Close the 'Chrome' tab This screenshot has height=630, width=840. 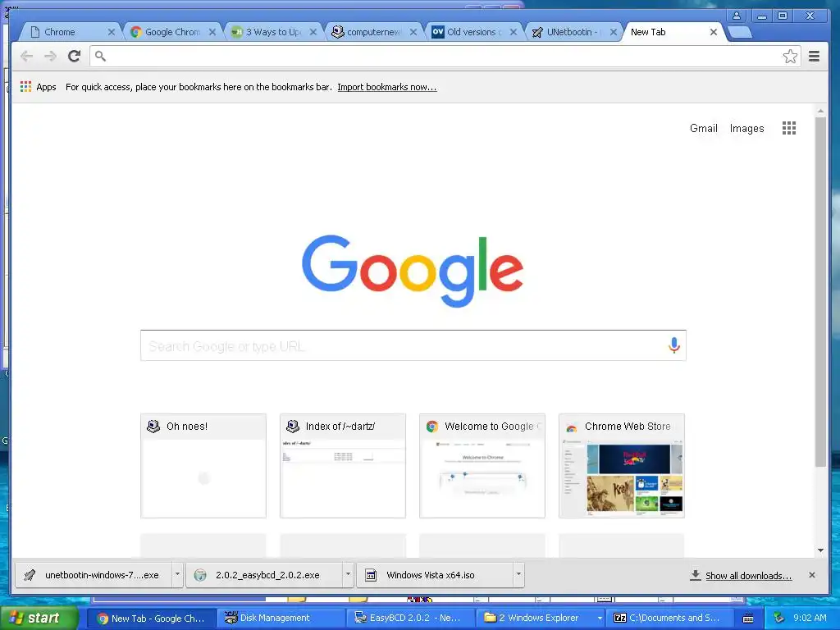point(112,32)
